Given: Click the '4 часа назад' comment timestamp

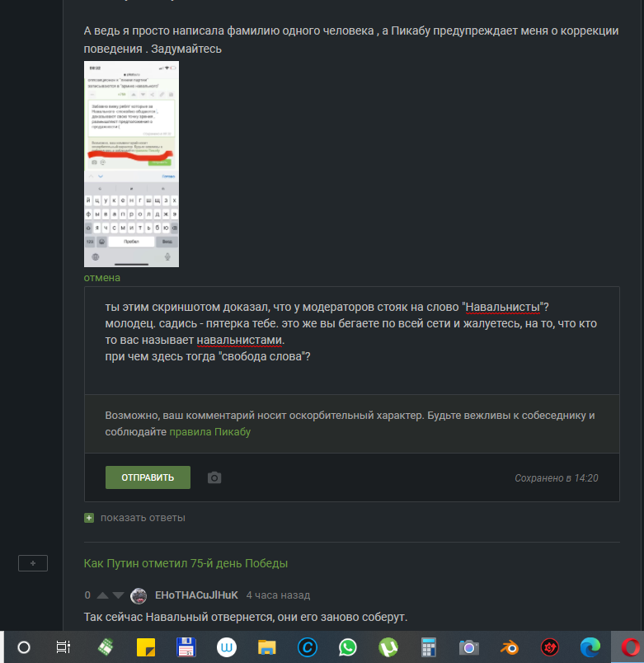Looking at the screenshot, I should (278, 595).
